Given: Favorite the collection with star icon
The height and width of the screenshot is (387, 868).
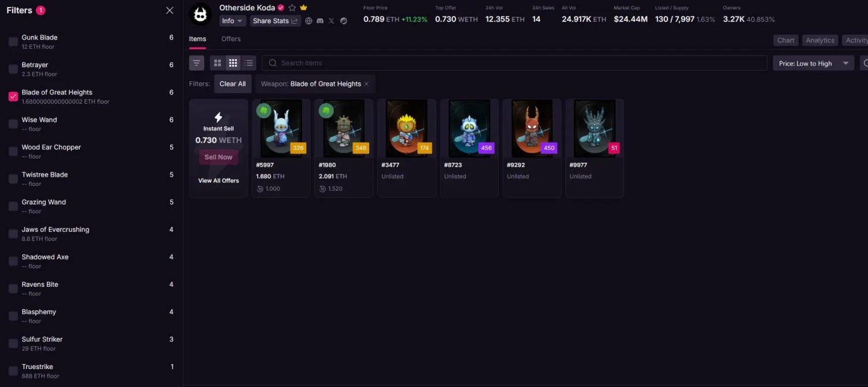Looking at the screenshot, I should pos(292,8).
